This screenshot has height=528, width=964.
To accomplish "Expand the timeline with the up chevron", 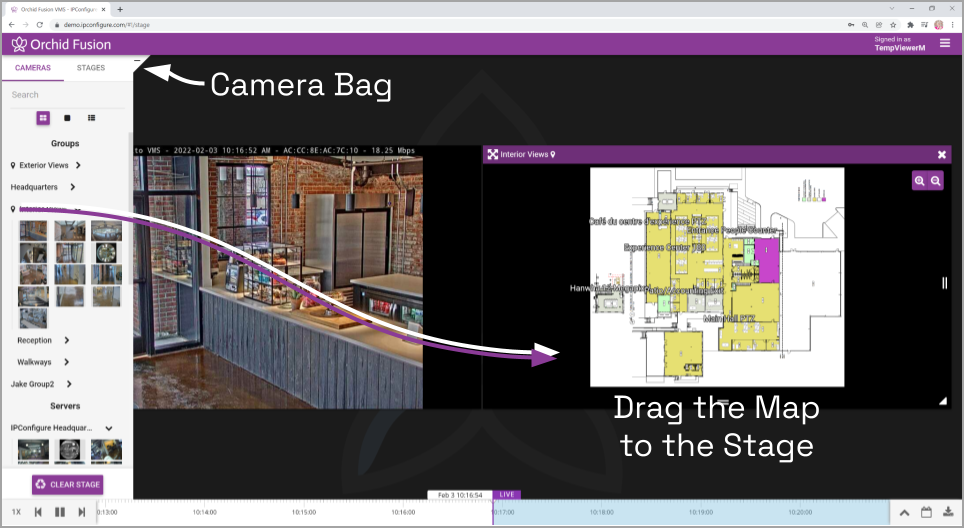I will coord(905,513).
